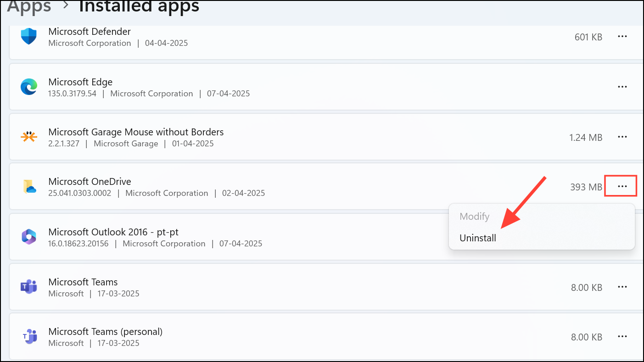The height and width of the screenshot is (362, 644).
Task: Click Outlook version 16.0.18623.20156 text
Action: tap(78, 244)
